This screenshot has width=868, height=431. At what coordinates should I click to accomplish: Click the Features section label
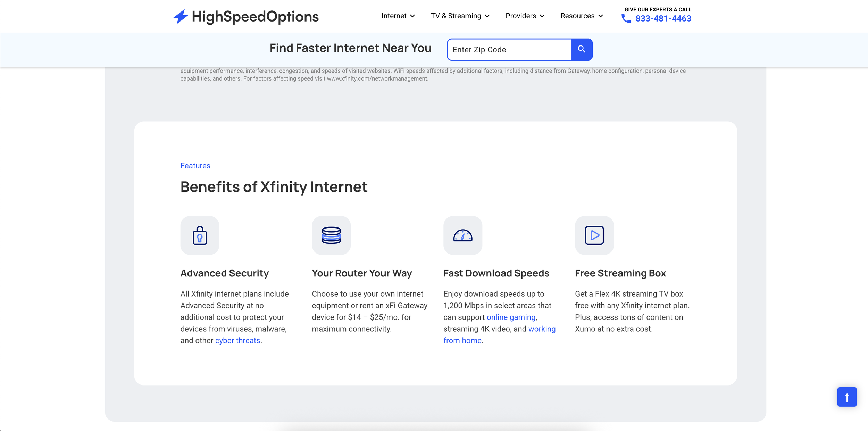point(195,166)
